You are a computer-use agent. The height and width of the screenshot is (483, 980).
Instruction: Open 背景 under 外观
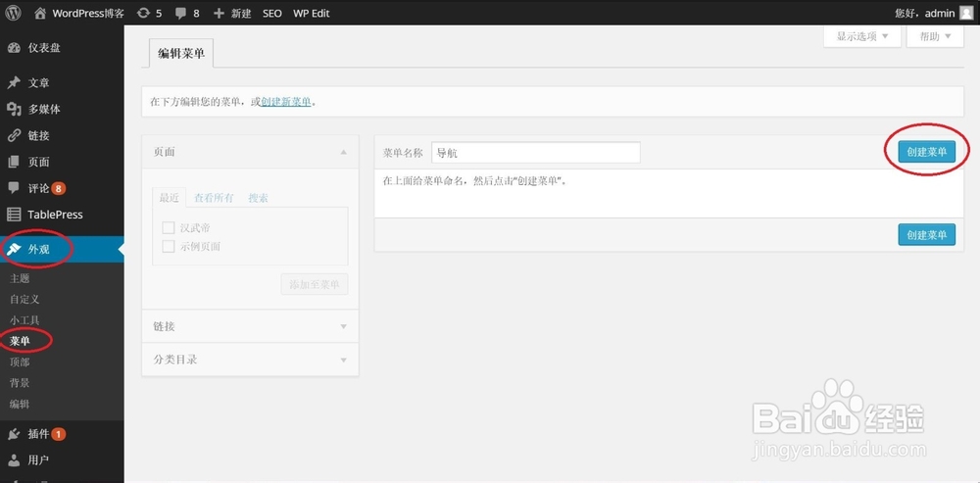click(x=20, y=383)
